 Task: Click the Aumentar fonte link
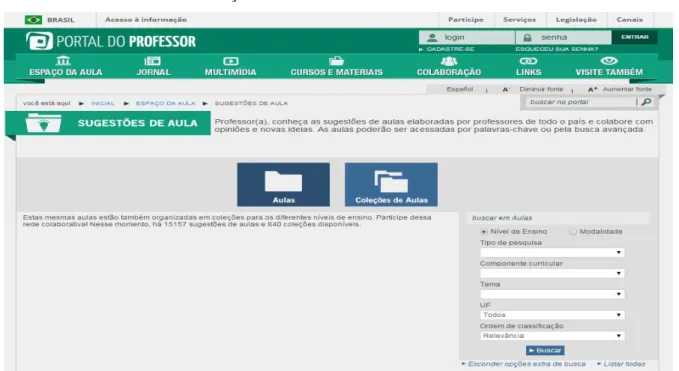(x=627, y=89)
